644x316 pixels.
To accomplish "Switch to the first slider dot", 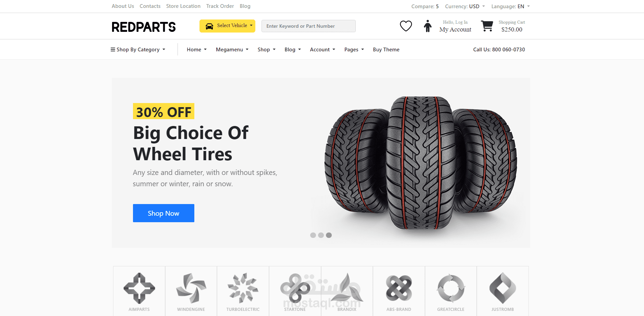I will click(x=313, y=235).
